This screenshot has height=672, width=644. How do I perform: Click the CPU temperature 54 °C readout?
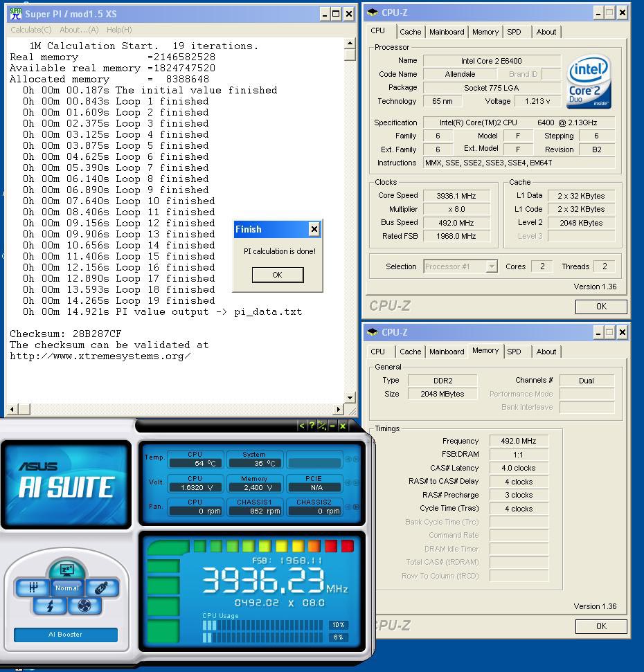pyautogui.click(x=197, y=463)
